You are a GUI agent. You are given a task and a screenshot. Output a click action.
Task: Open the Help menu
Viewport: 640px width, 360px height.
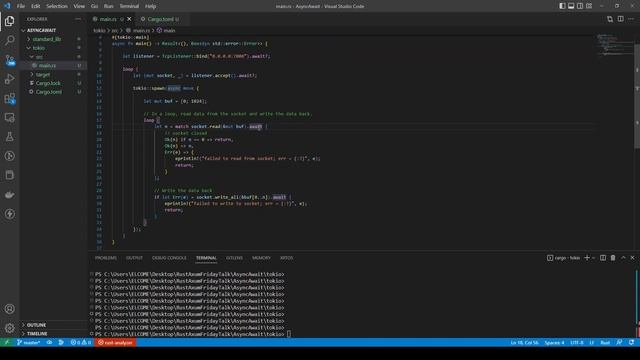[x=151, y=6]
